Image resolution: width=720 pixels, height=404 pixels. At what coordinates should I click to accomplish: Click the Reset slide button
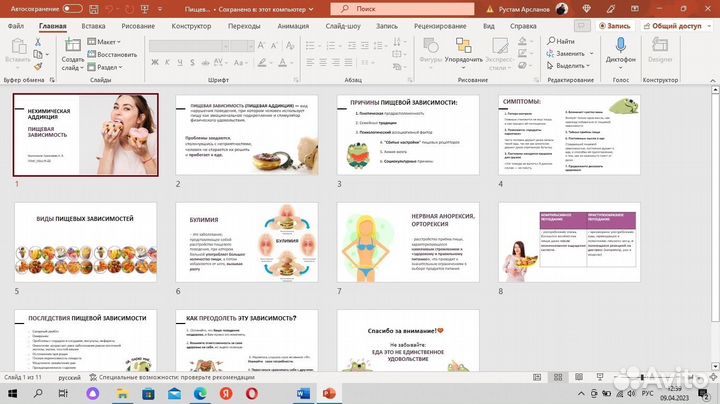pos(114,54)
